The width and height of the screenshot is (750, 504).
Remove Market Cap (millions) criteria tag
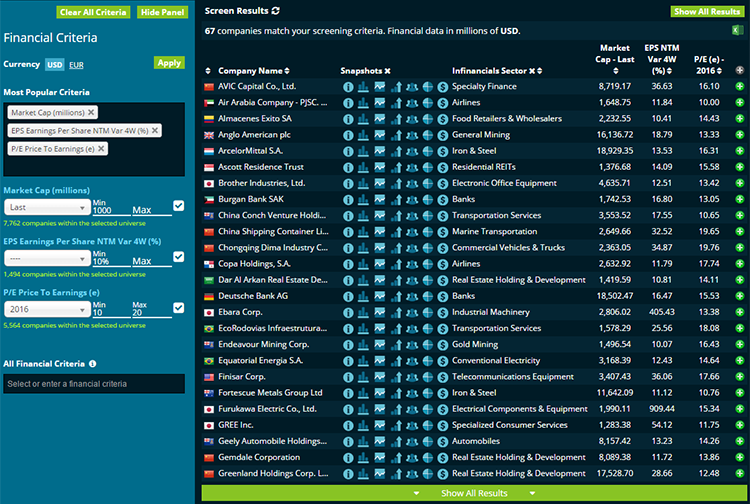[x=90, y=112]
